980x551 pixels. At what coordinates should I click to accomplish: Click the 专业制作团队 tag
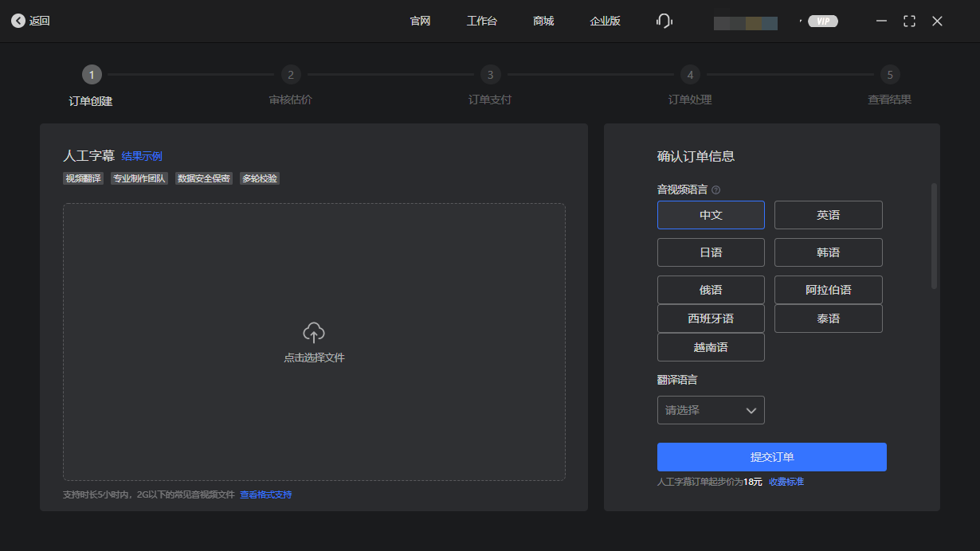point(139,178)
